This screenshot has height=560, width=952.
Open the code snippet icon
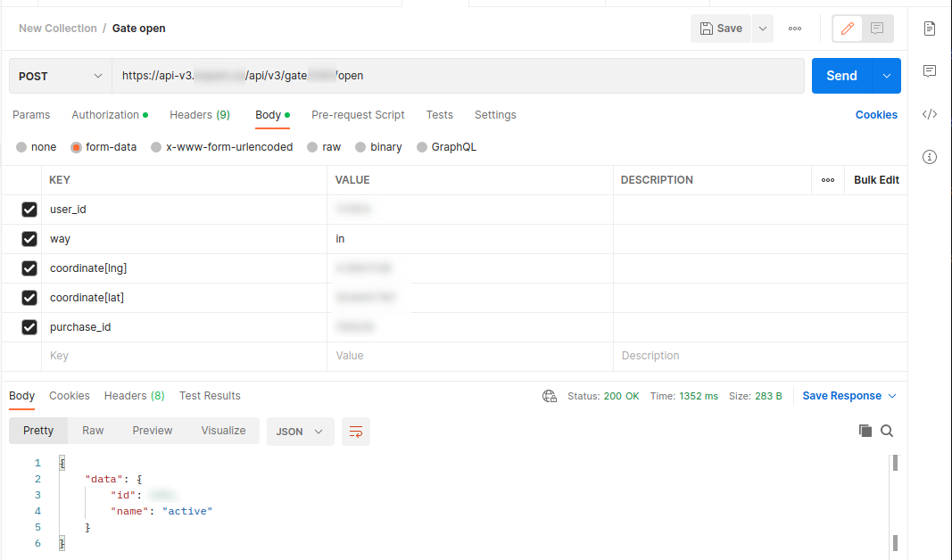point(930,114)
